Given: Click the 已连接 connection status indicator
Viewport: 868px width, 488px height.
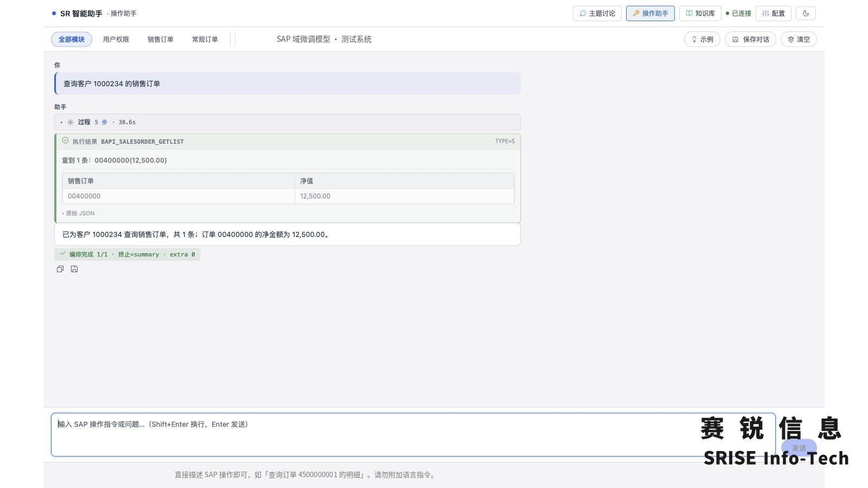Looking at the screenshot, I should click(x=738, y=14).
